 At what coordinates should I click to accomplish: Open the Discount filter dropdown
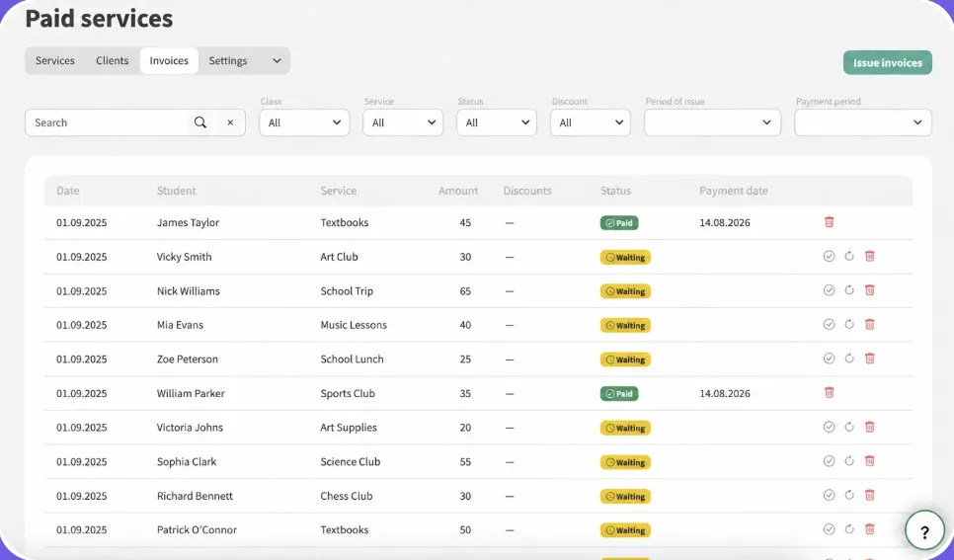(x=591, y=122)
